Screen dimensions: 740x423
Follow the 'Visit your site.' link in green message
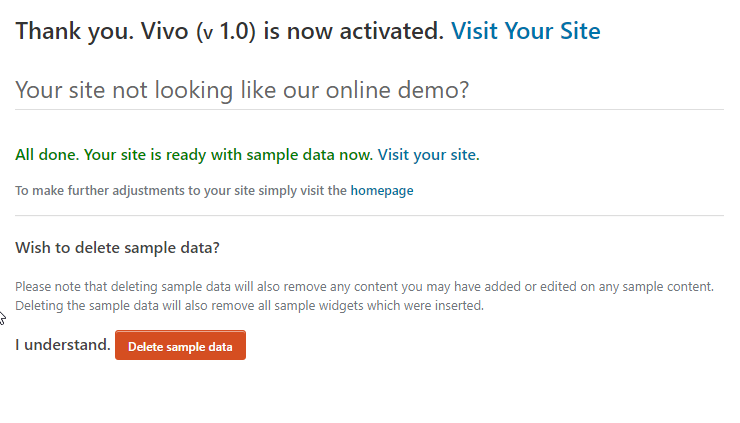tap(428, 155)
